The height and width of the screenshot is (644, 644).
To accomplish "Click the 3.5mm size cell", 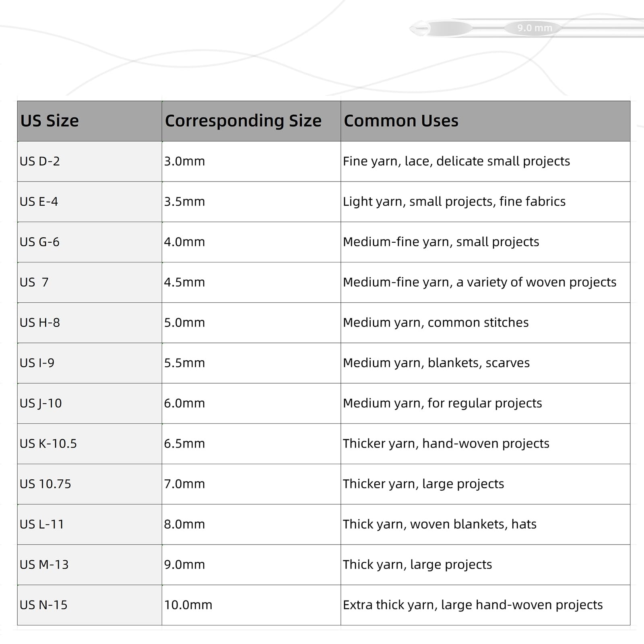I will tap(251, 202).
